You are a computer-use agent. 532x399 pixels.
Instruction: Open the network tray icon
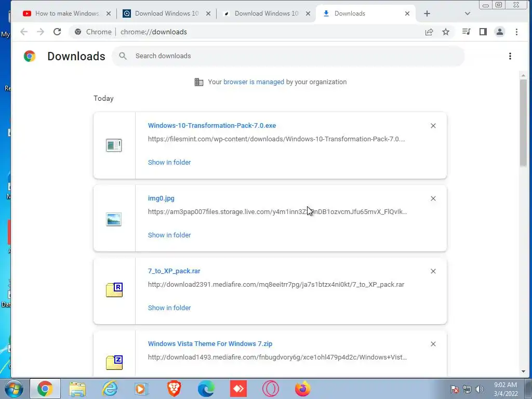point(467,389)
